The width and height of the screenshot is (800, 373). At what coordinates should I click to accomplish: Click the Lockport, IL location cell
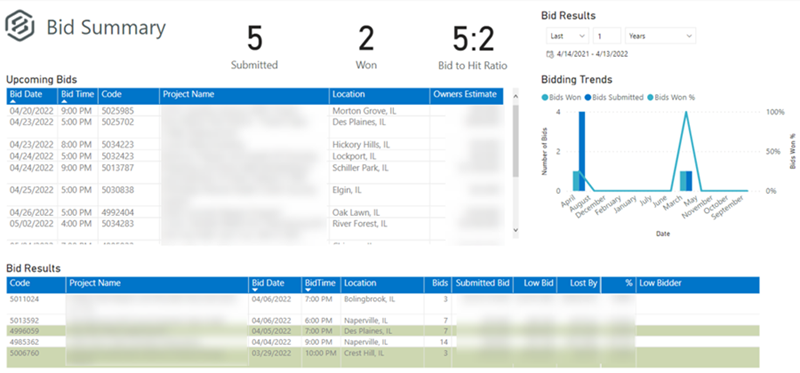click(354, 156)
